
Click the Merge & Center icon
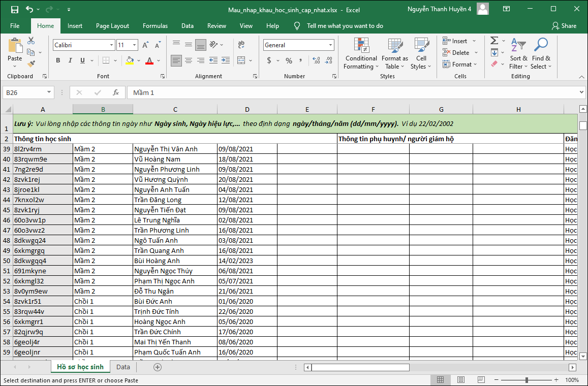coord(241,60)
